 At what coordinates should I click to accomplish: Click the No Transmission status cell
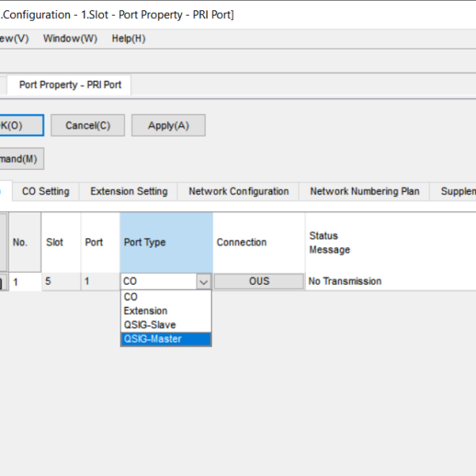(345, 282)
